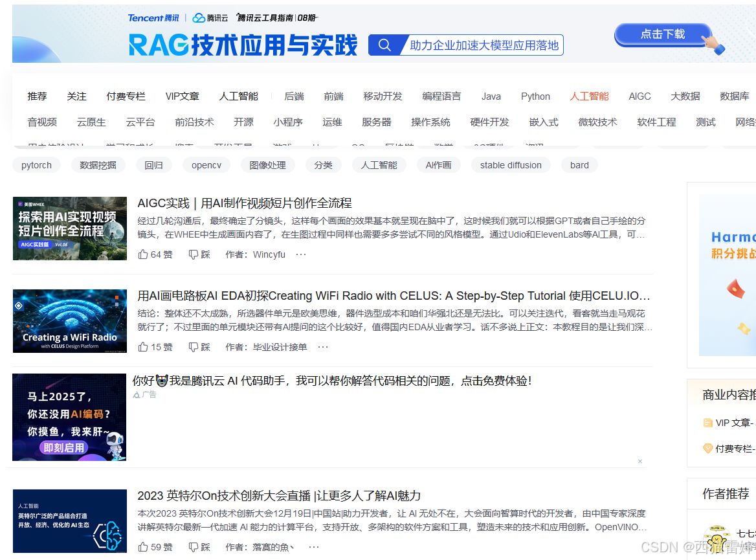This screenshot has height=560, width=756.
Task: Dislike the AIGC实践 article with 踩 icon
Action: pyautogui.click(x=194, y=254)
